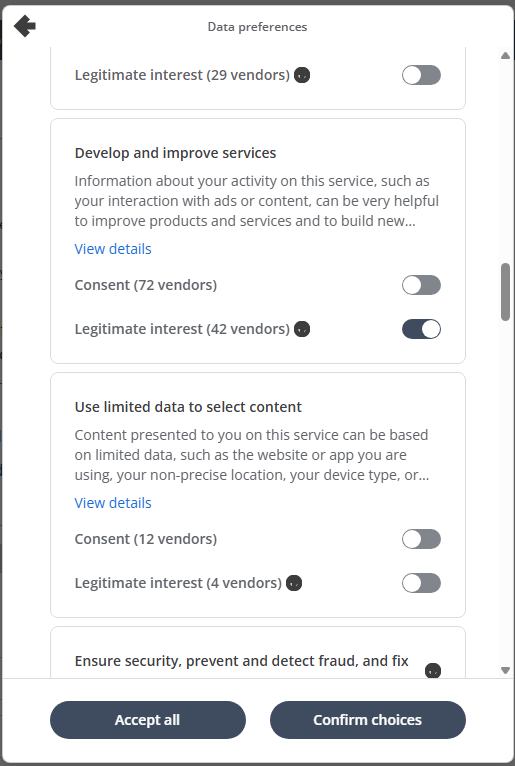Click Ensure security, prevent and detect fraud heading
515x766 pixels.
241,661
